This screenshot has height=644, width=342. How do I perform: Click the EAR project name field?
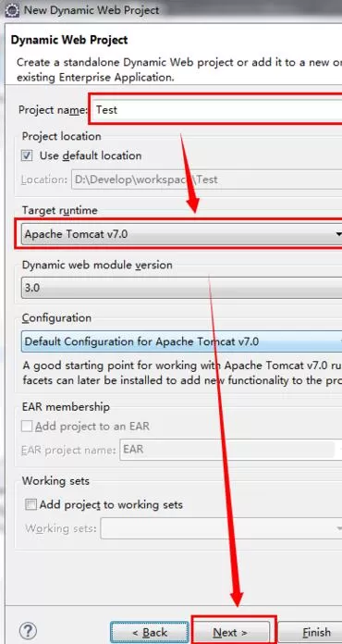pyautogui.click(x=228, y=450)
